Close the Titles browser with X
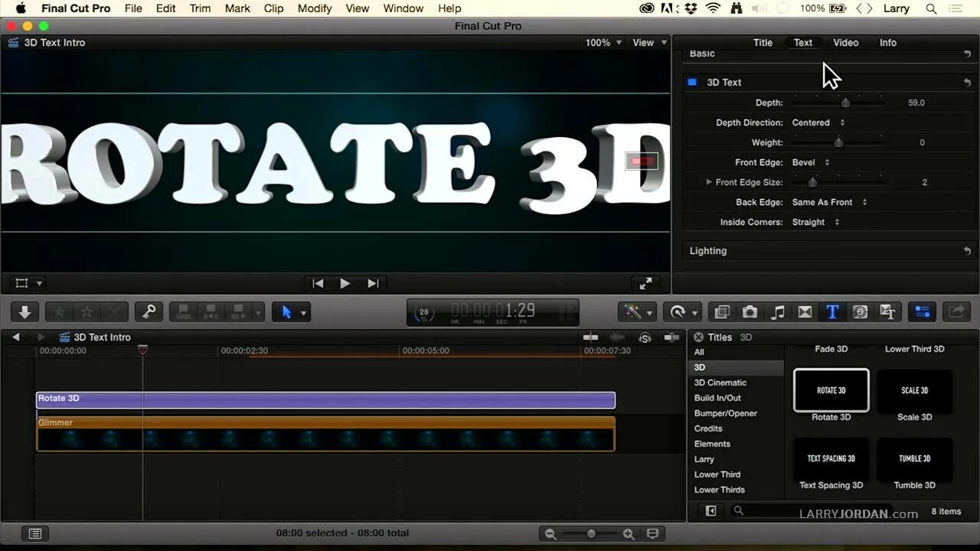Image resolution: width=980 pixels, height=551 pixels. click(x=698, y=337)
